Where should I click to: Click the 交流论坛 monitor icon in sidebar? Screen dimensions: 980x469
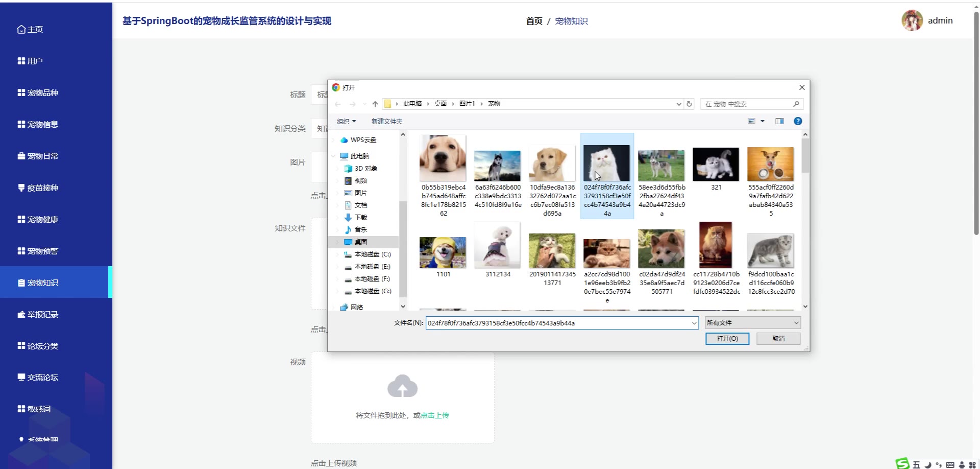(21, 378)
